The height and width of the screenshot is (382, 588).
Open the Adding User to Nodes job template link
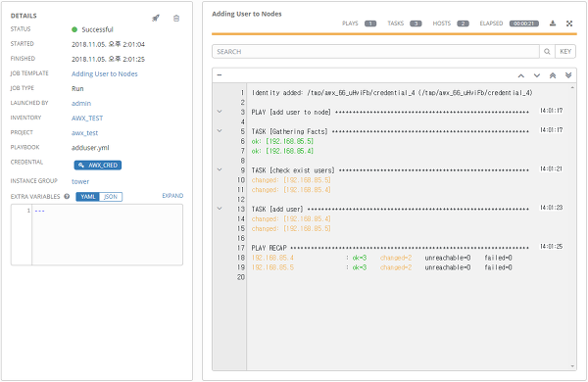pos(105,73)
